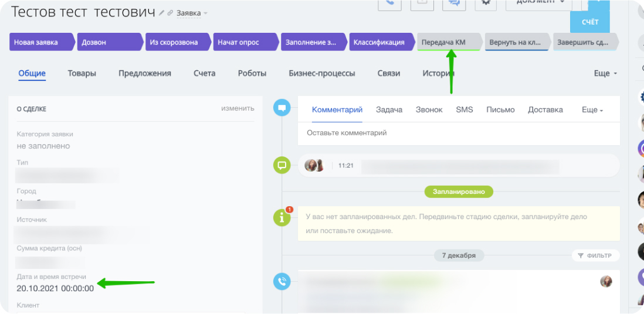Screen dimensions: 644x314
Task: Expand the Еще menu in activity tabs
Action: point(592,110)
